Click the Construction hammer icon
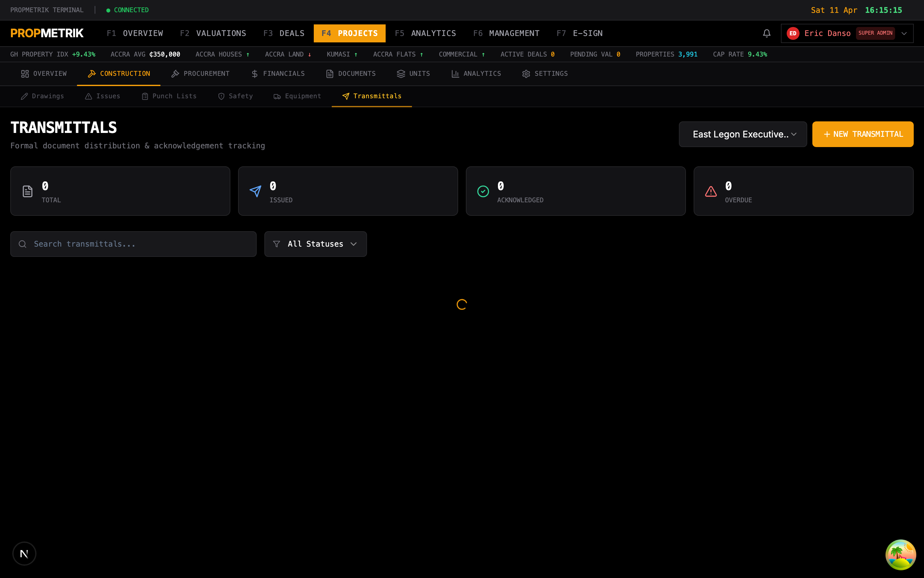 92,74
